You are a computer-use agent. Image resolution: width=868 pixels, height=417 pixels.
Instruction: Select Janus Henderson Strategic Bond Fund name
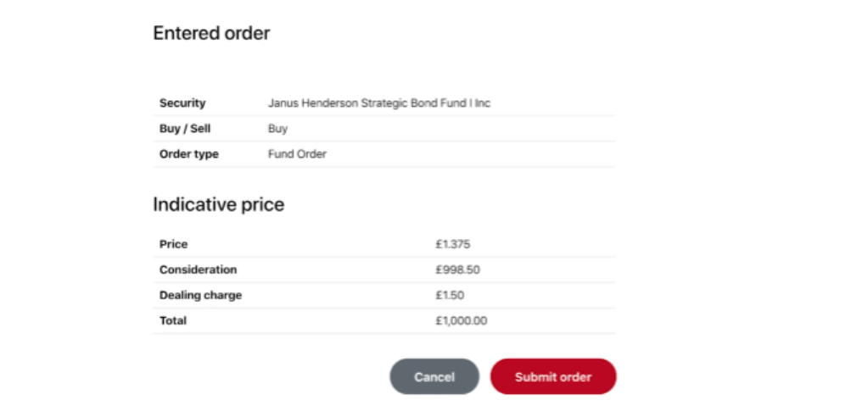click(x=379, y=103)
